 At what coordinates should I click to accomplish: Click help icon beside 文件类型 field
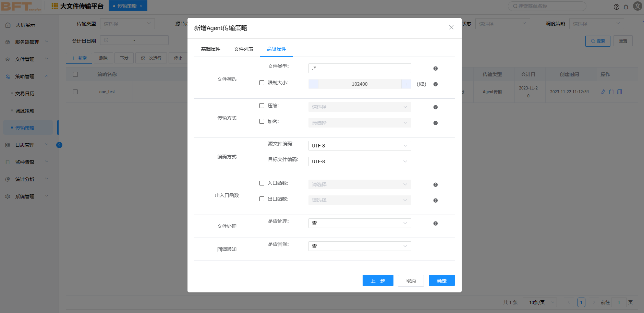click(x=435, y=69)
